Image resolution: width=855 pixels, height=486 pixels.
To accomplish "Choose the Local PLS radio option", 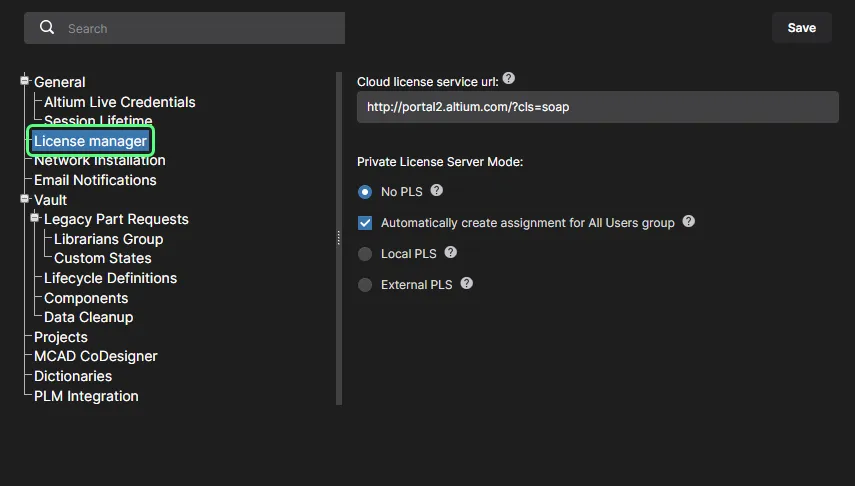I will (365, 254).
